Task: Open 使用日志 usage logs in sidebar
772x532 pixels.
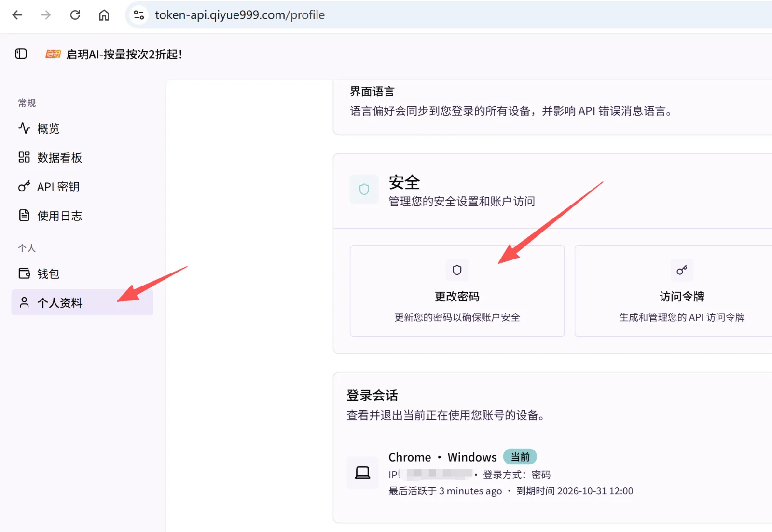Action: coord(82,216)
